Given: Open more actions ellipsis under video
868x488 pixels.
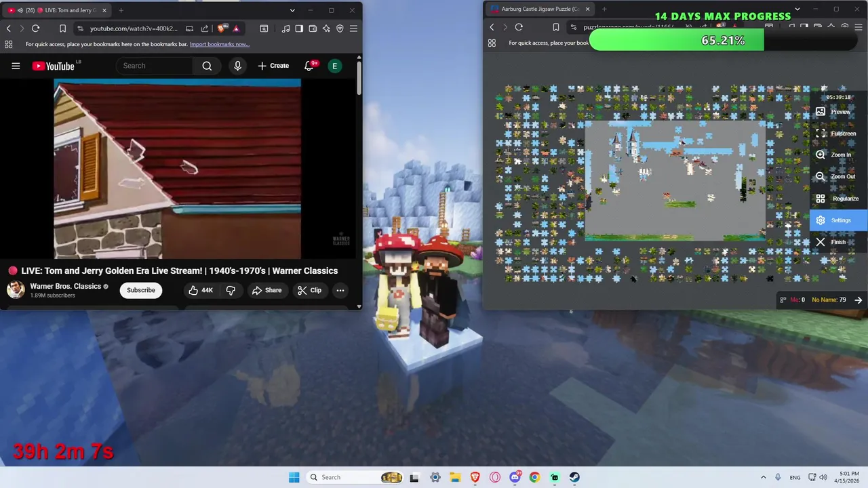Looking at the screenshot, I should pos(340,290).
